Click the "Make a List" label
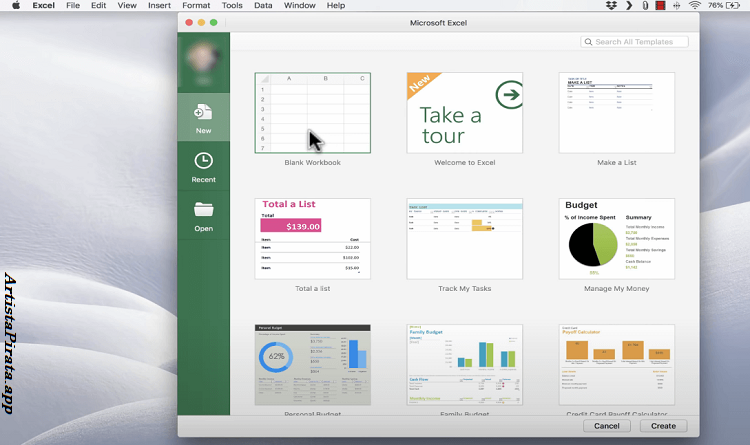Screen dimensions: 750x445 [x=617, y=163]
